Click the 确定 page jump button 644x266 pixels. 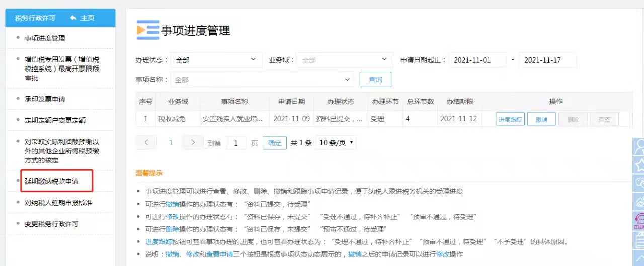275,143
